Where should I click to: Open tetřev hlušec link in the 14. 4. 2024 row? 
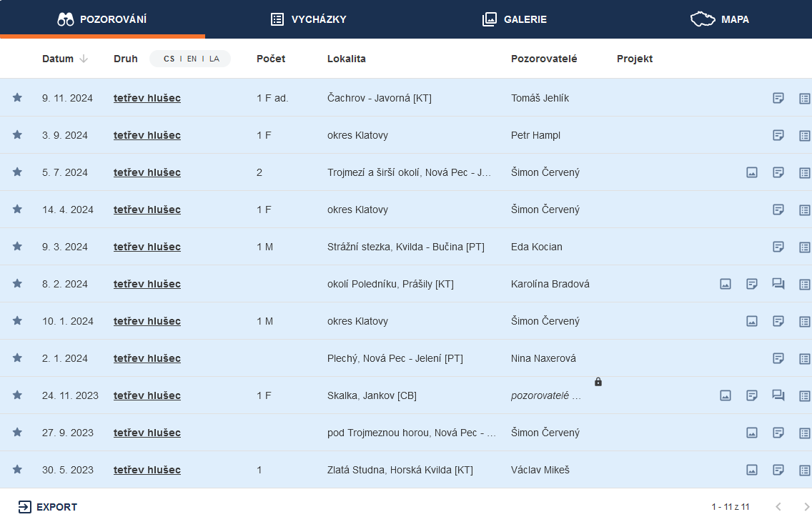pos(147,210)
